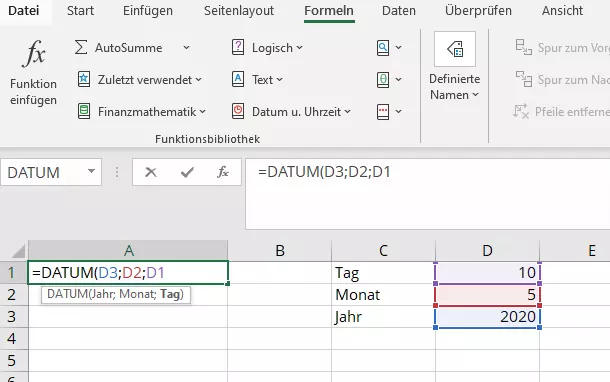Screen dimensions: 610x382
Task: Click cell C1 labeled Tag
Action: (x=383, y=273)
